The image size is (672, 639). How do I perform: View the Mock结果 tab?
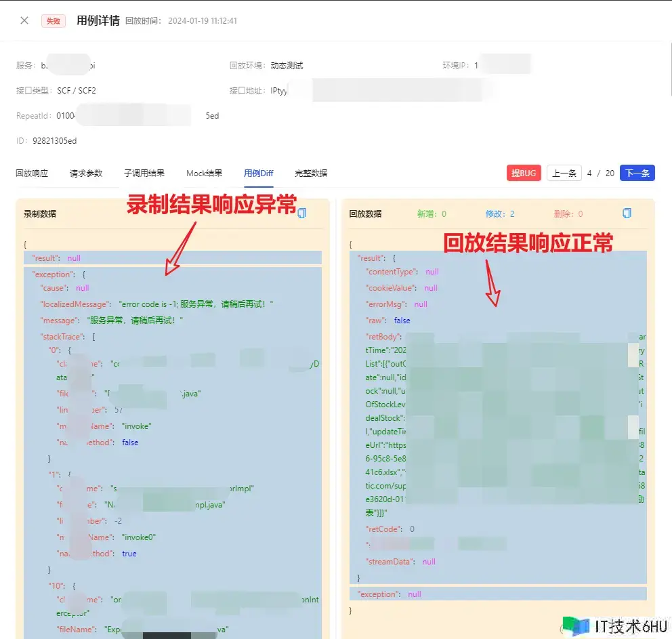coord(204,173)
